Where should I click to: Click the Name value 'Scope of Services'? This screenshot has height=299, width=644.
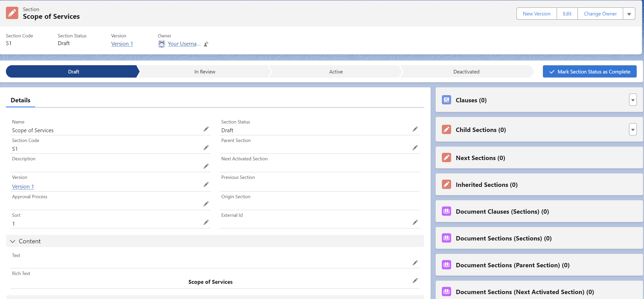point(33,130)
